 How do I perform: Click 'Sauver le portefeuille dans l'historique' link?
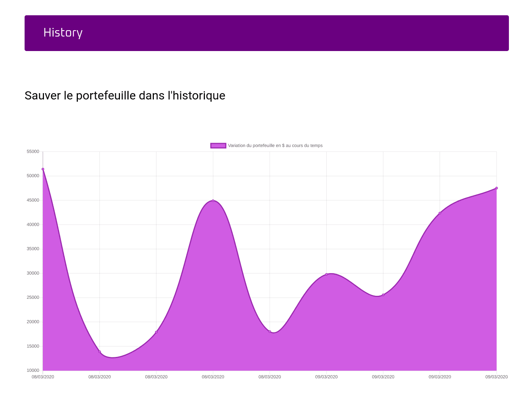point(125,96)
